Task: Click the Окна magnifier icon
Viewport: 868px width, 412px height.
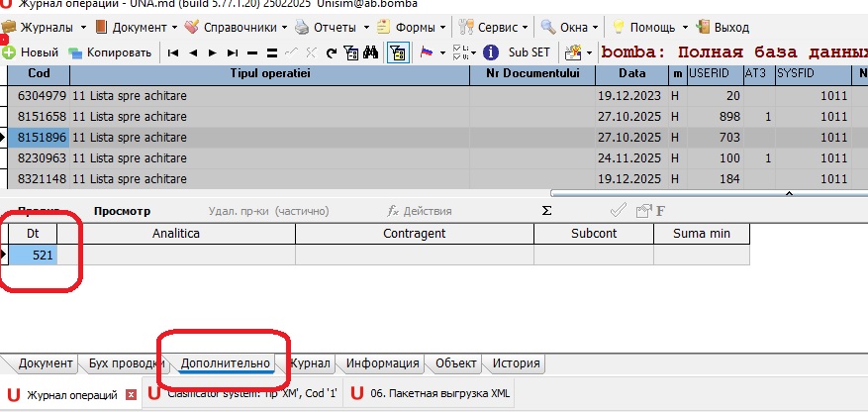Action: (x=548, y=27)
